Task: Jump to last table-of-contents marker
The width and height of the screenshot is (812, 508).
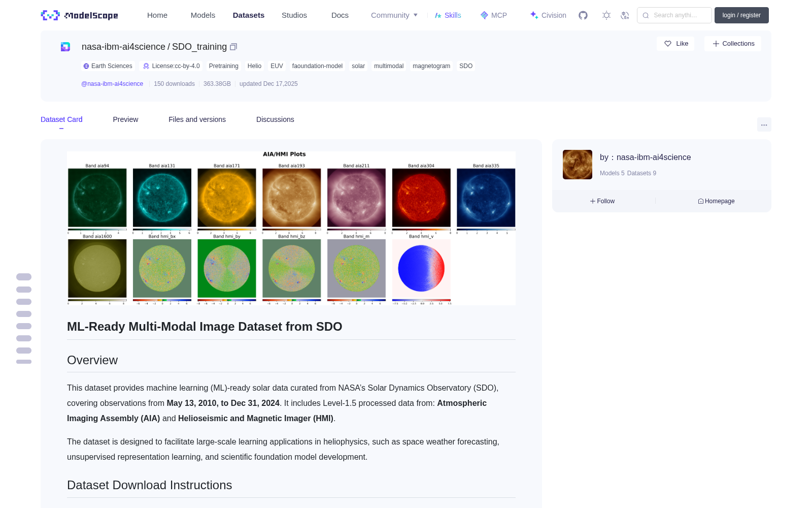Action: [24, 362]
